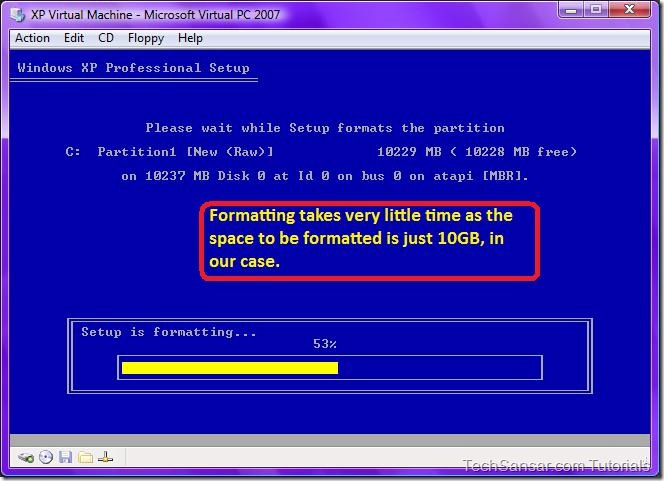Click the 'C: Partition1 [New (Raw)]' text
The width and height of the screenshot is (664, 481).
pos(170,152)
